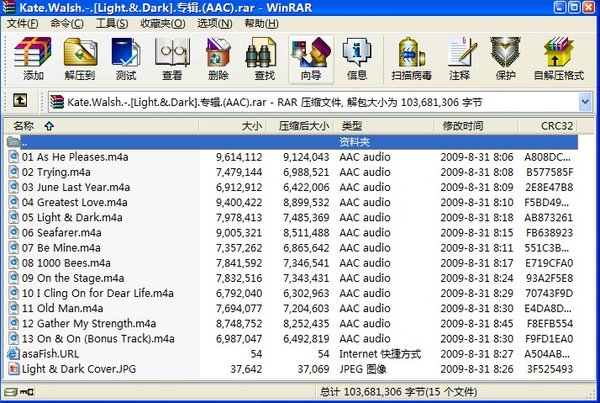Image resolution: width=600 pixels, height=403 pixels.
Task: Open the 工具(S) menu
Action: pos(112,24)
